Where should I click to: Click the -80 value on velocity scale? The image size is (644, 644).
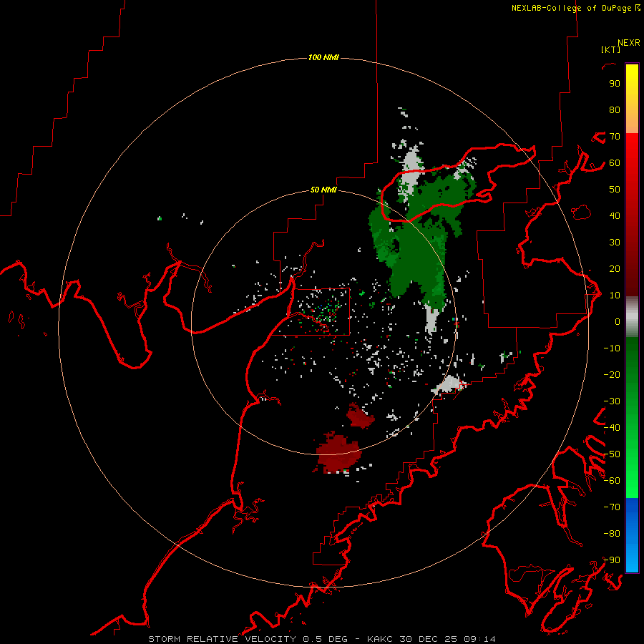tap(612, 534)
